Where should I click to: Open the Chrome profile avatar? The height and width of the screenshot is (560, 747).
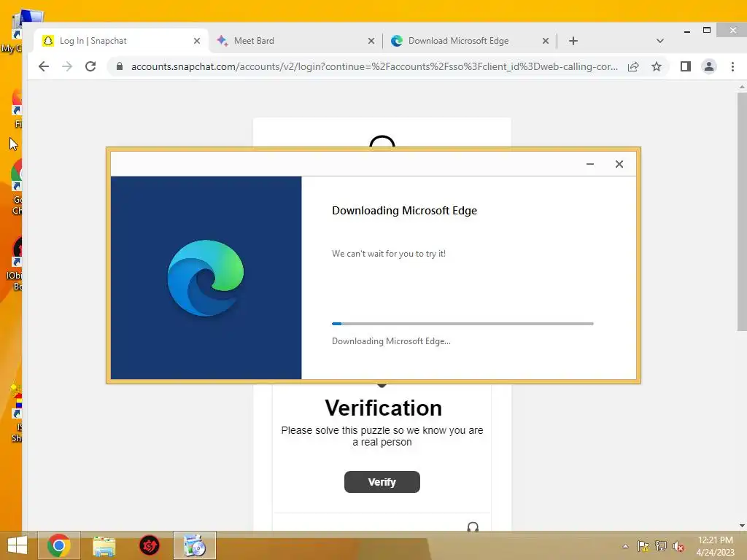coord(709,66)
